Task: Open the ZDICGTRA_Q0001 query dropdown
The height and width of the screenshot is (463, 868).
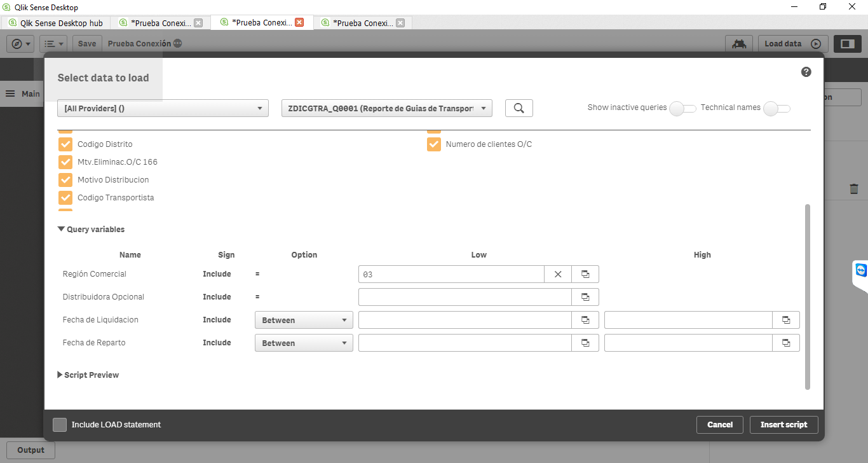Action: [387, 108]
